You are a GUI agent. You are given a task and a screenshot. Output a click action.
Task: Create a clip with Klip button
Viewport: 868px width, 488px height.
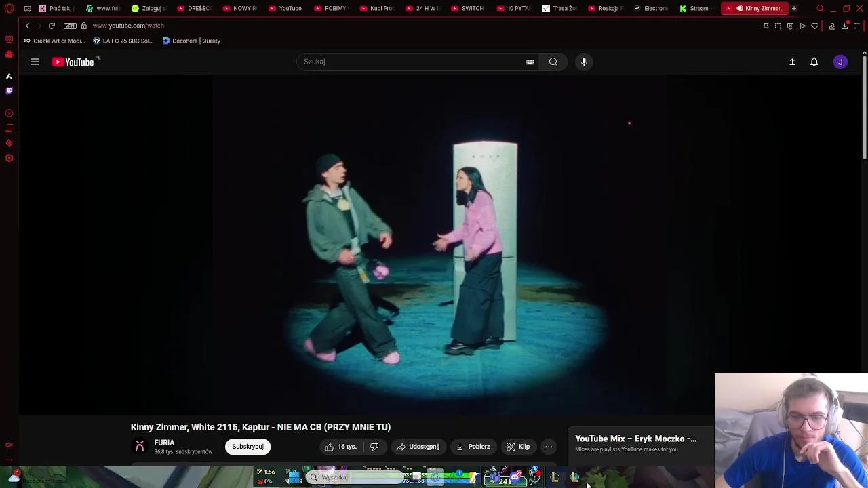point(518,447)
